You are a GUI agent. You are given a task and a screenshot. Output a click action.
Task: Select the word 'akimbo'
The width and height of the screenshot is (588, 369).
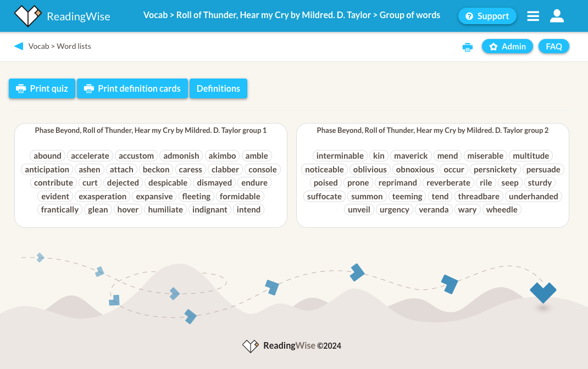[x=222, y=156]
